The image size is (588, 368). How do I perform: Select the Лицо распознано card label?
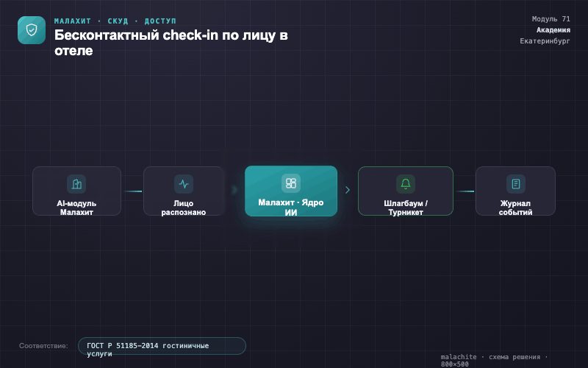184,208
